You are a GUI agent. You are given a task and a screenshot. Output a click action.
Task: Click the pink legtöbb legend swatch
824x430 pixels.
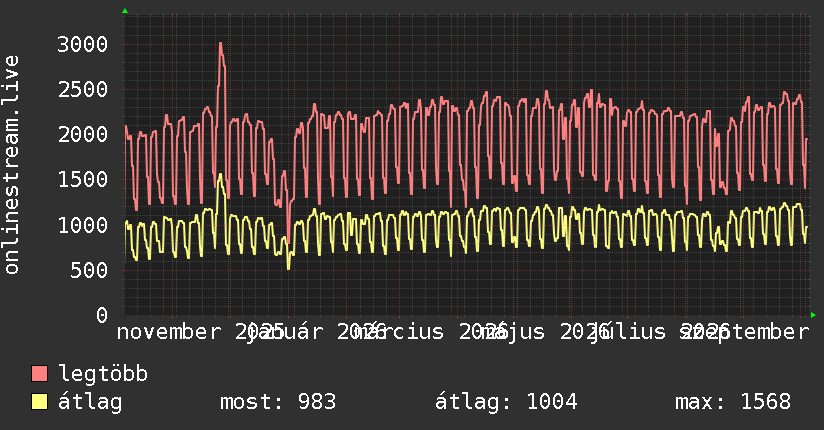[39, 374]
